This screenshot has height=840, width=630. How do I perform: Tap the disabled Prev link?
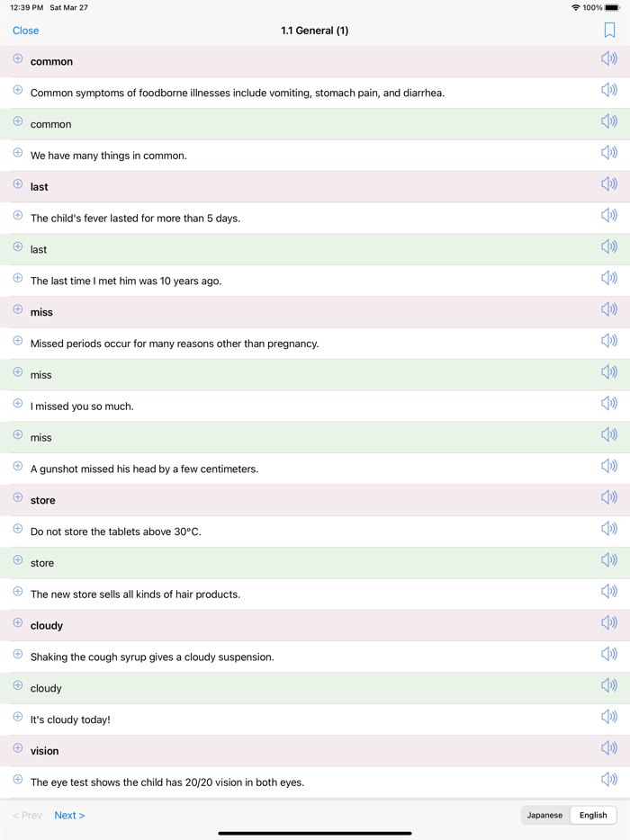coord(27,815)
